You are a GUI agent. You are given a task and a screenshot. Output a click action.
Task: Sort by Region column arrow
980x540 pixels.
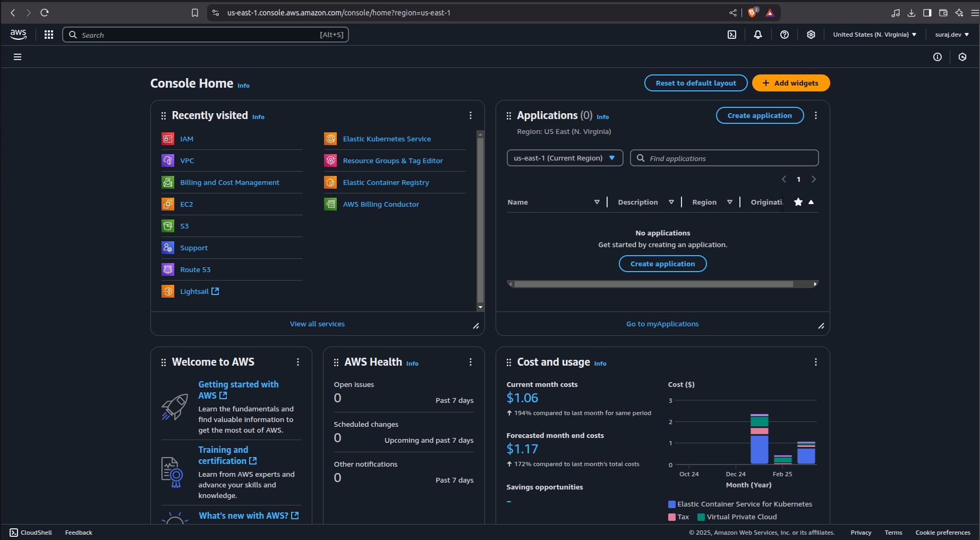(x=730, y=202)
